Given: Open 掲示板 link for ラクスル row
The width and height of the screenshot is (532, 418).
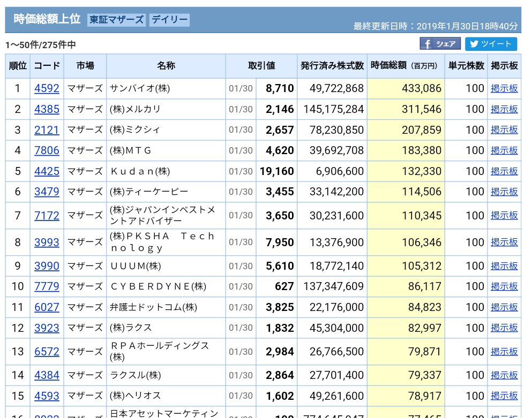Looking at the screenshot, I should (x=504, y=375).
